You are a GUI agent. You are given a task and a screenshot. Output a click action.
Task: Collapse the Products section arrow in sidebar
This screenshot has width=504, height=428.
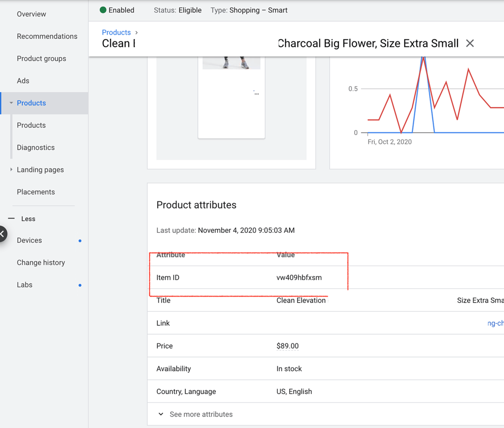point(11,103)
